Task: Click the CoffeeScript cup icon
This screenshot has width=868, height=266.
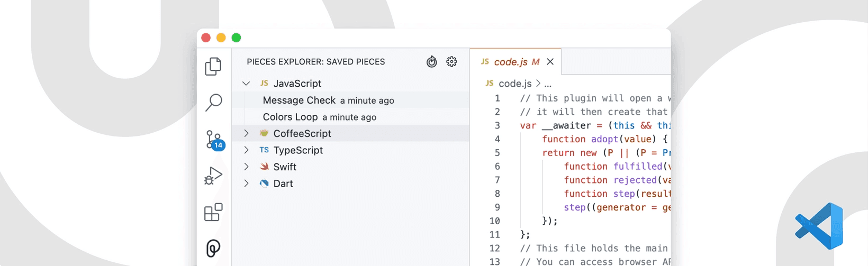Action: (x=264, y=133)
